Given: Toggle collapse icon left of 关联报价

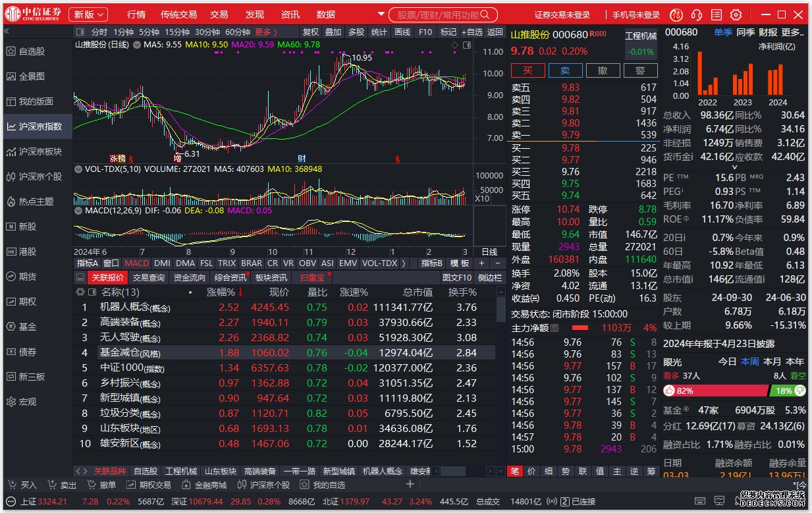Looking at the screenshot, I should click(80, 278).
